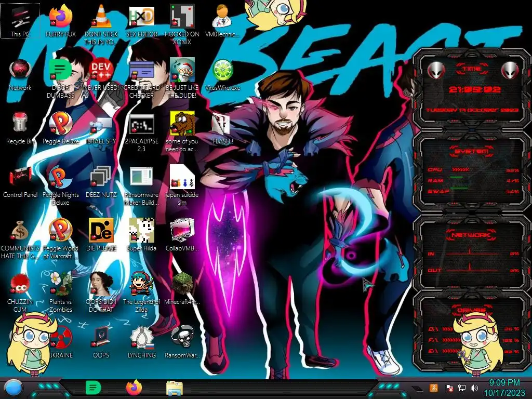Open the Ransomware Maker Builder shortcut
This screenshot has height=399, width=532.
point(141,185)
